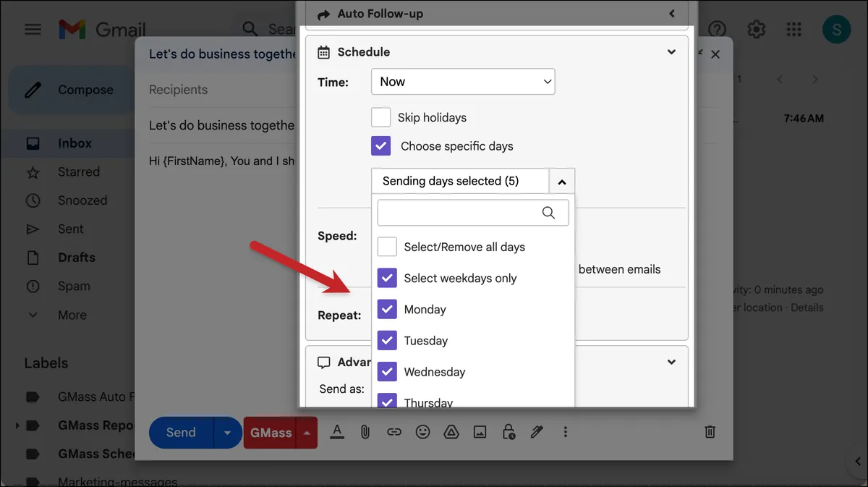Click the Gmail logo
868x487 pixels.
pyautogui.click(x=102, y=30)
